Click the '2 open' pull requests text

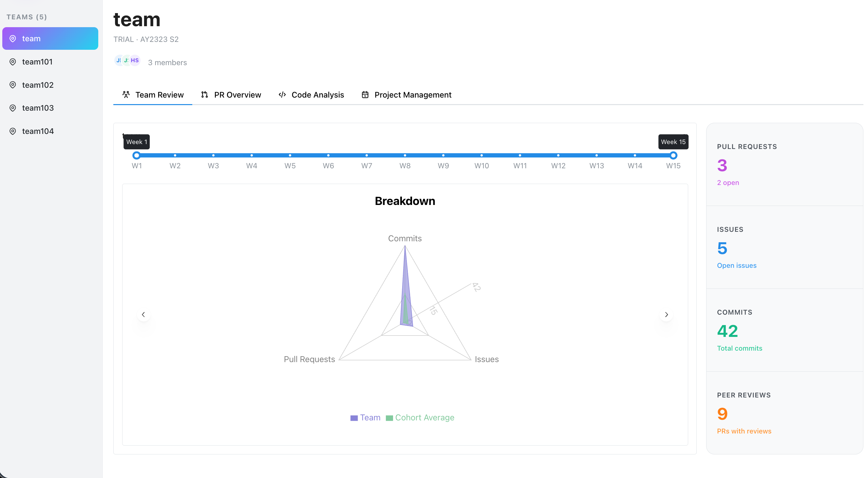[x=728, y=183]
